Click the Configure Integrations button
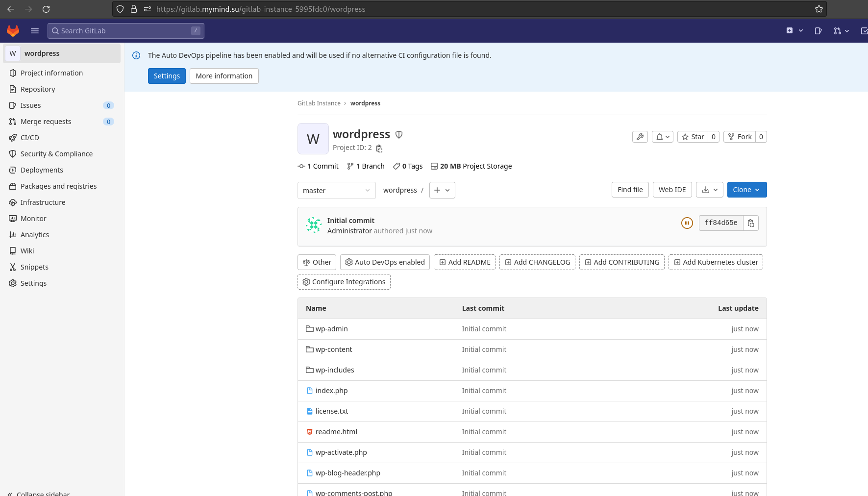 [344, 282]
